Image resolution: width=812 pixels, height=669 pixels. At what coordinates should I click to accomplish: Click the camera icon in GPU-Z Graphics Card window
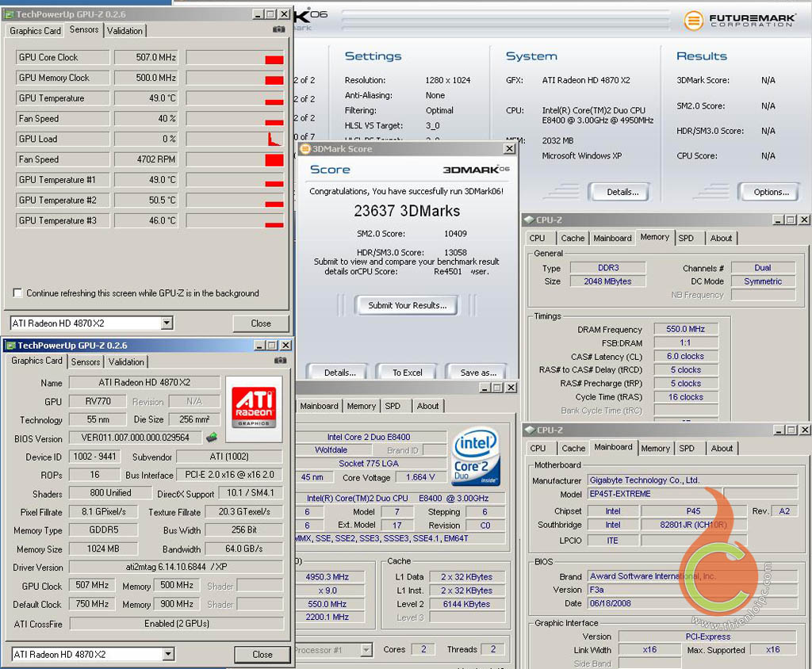coord(280,361)
